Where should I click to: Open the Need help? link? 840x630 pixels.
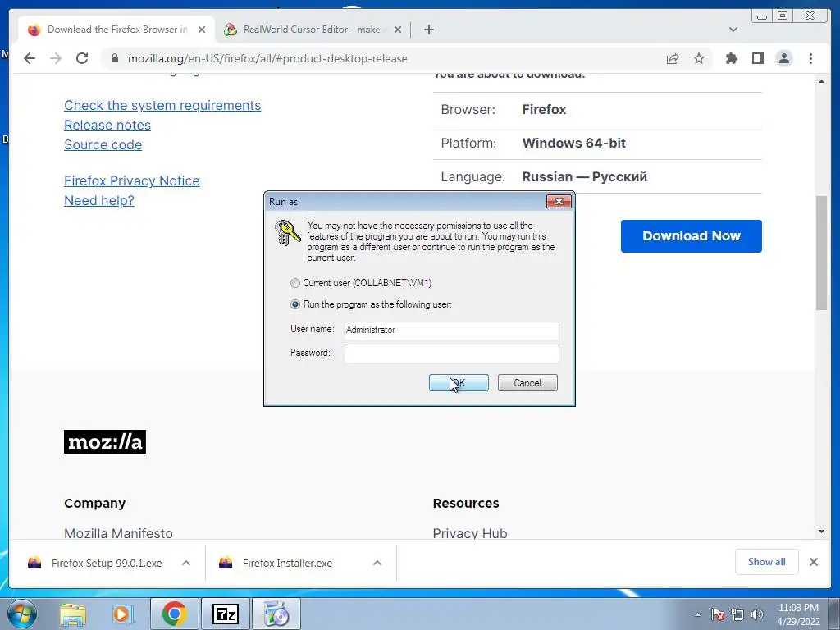[99, 200]
